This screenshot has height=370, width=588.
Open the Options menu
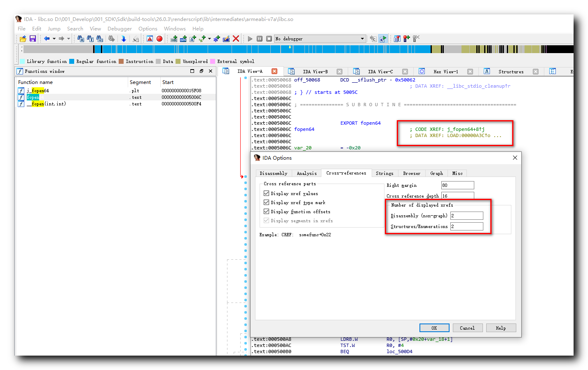pyautogui.click(x=148, y=28)
